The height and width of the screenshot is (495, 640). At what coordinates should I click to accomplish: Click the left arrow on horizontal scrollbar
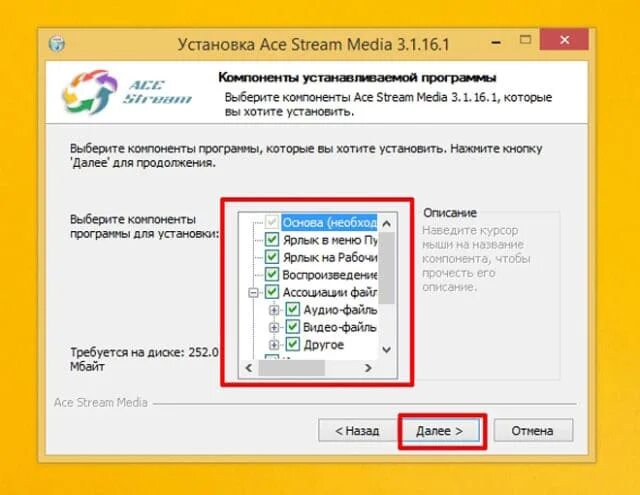(249, 368)
